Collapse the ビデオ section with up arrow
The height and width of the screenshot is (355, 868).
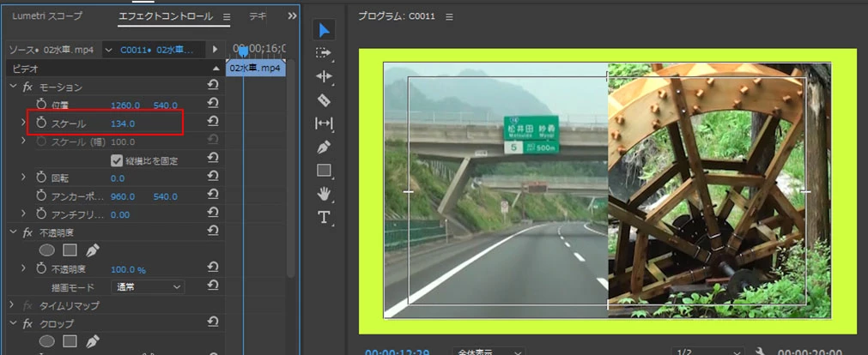coord(215,69)
